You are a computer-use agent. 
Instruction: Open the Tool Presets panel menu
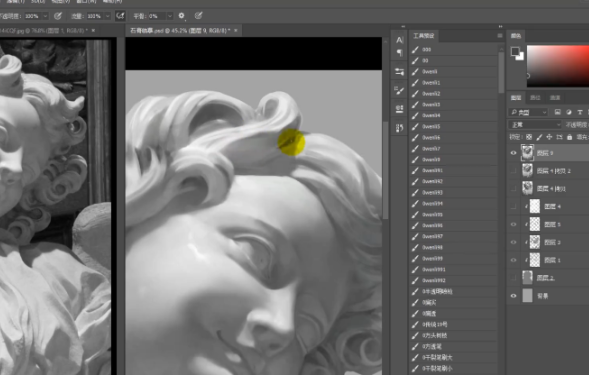tap(500, 36)
